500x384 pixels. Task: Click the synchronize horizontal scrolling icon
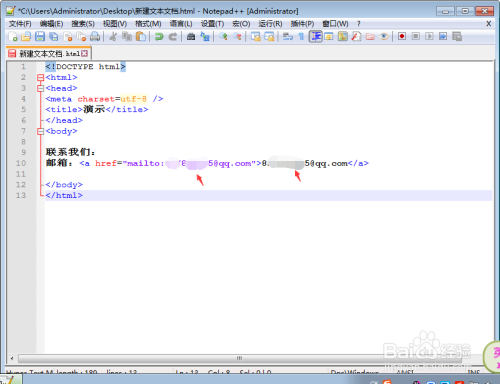point(269,36)
